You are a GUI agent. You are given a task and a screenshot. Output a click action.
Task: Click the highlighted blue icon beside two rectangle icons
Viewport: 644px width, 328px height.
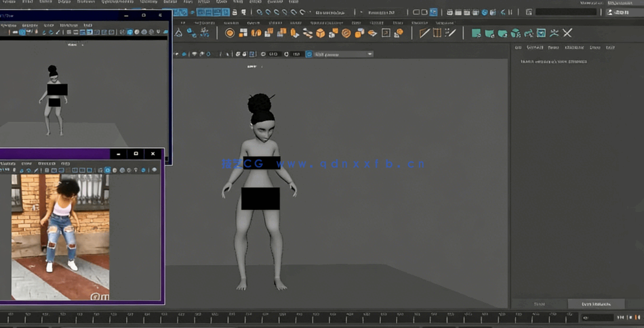point(433,12)
